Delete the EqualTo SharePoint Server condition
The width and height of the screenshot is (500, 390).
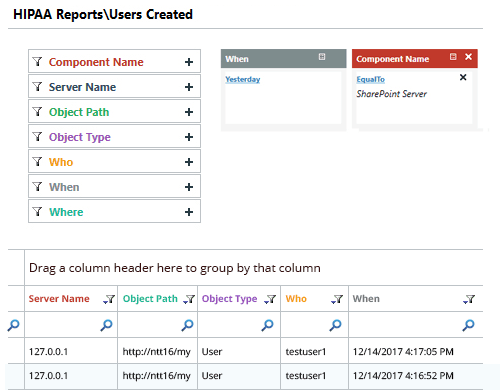click(463, 77)
